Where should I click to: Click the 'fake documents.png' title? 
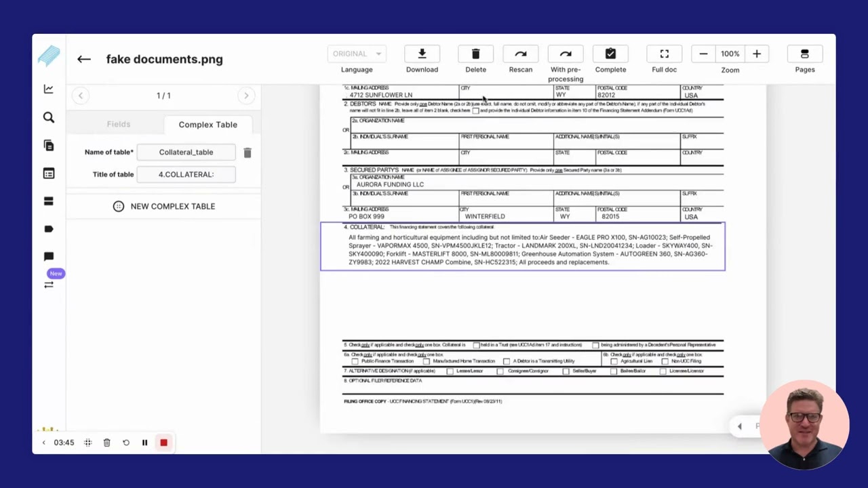[164, 59]
